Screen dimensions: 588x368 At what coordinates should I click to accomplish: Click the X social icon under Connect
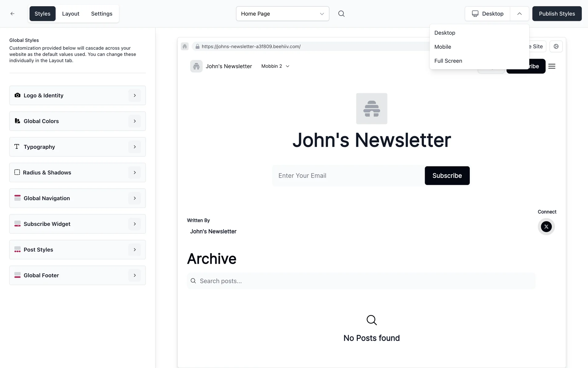point(546,227)
